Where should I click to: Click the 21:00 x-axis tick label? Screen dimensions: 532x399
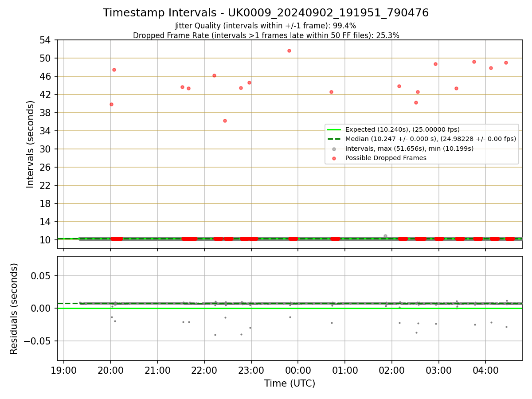coord(157,370)
